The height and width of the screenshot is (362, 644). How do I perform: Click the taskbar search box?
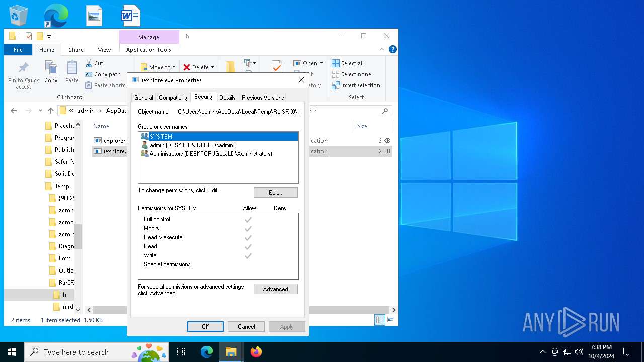97,352
